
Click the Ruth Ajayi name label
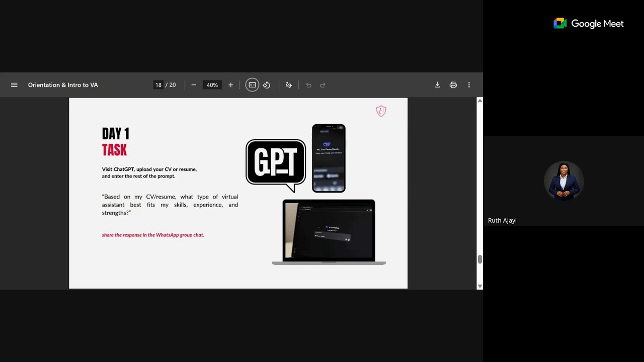coord(502,220)
